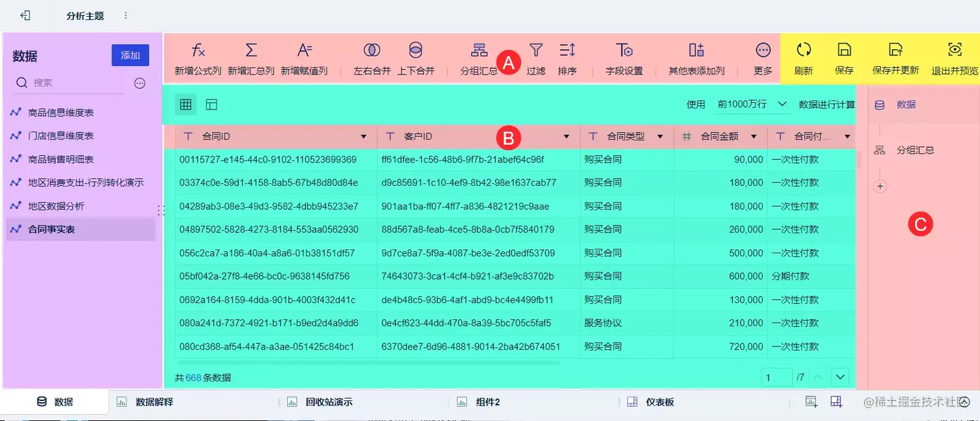Image resolution: width=980 pixels, height=421 pixels.
Task: Click amount cell 720,000
Action: pyautogui.click(x=721, y=347)
